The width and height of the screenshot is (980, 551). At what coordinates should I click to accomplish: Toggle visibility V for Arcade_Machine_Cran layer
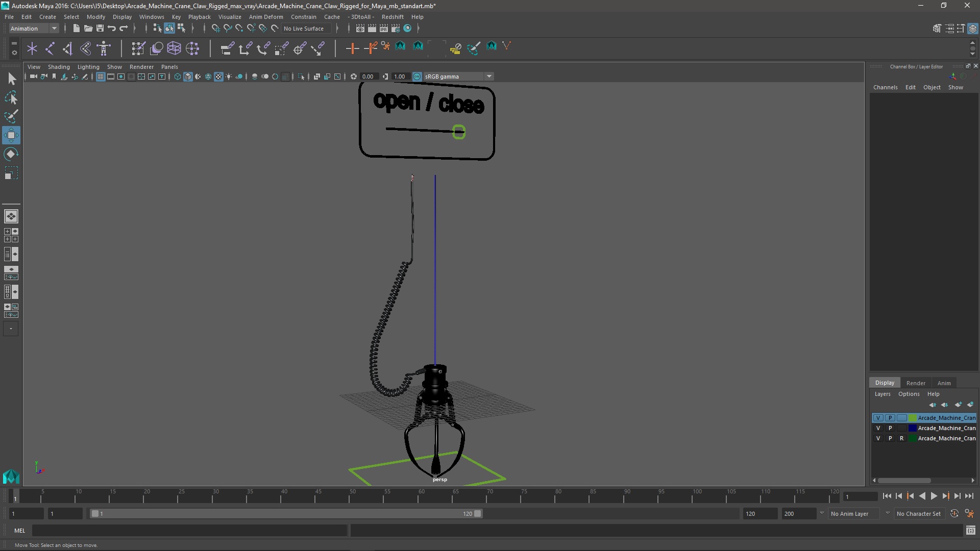877,417
